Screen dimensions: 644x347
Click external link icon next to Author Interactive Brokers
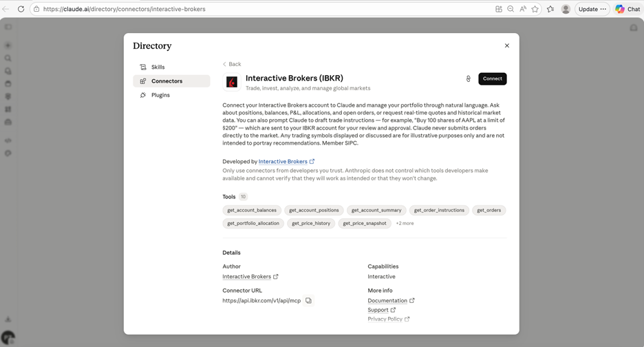click(x=276, y=277)
